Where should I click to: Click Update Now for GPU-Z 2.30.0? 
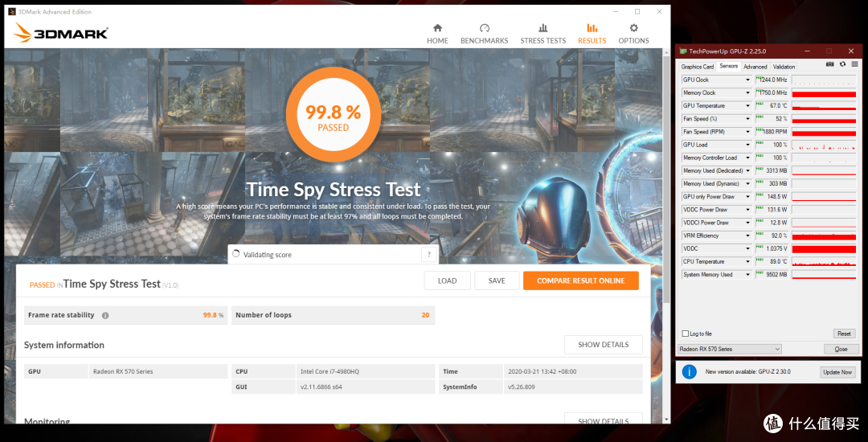837,372
